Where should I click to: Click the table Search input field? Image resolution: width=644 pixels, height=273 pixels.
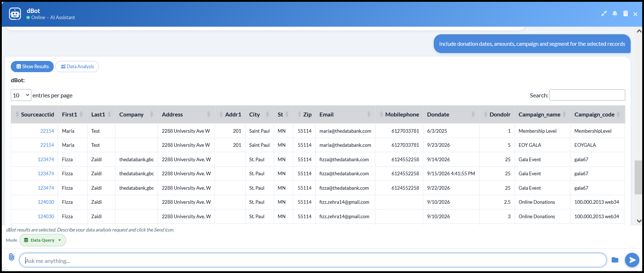click(x=587, y=95)
